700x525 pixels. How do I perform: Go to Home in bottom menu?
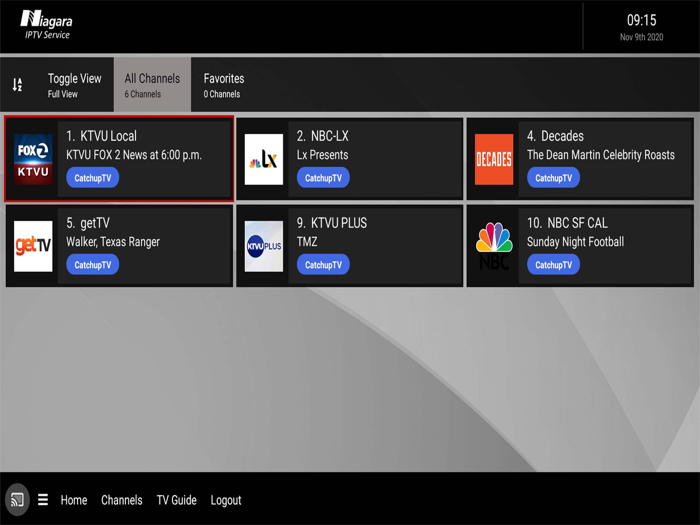coord(74,500)
